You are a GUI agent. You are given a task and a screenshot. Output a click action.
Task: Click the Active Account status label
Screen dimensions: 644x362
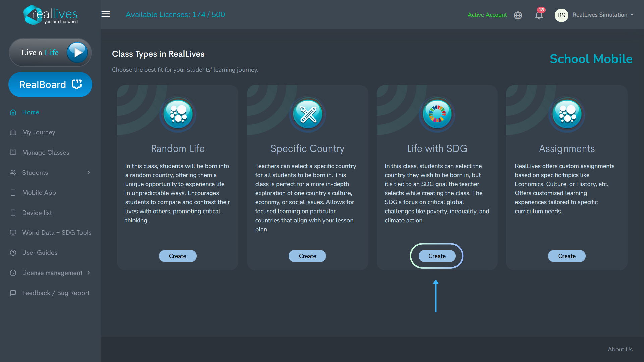[487, 15]
